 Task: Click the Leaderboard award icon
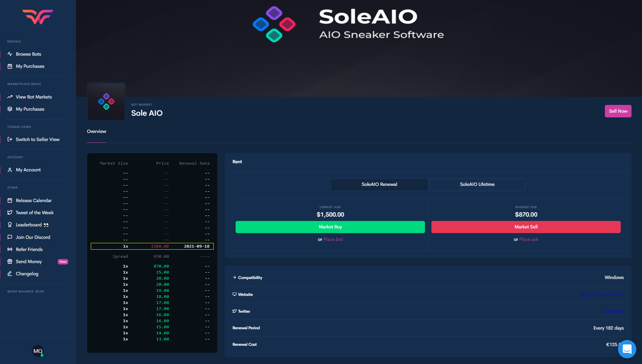[10, 225]
